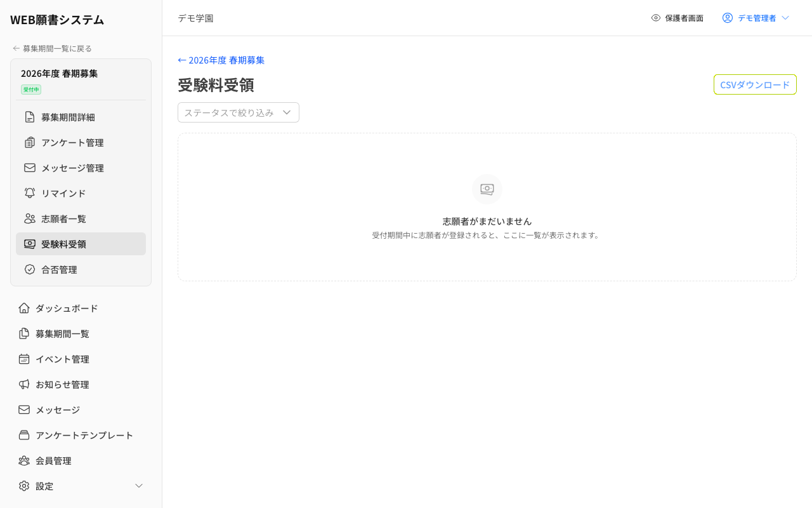Click the money icon beside 受験料受領 in sidebar
Viewport: 812px width, 508px height.
point(30,244)
